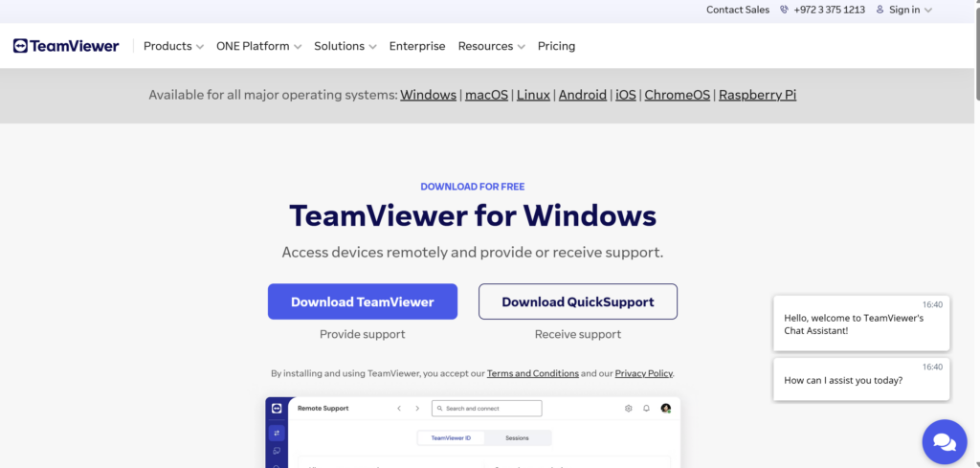Image resolution: width=980 pixels, height=468 pixels.
Task: Click the Search and connect field
Action: click(487, 408)
